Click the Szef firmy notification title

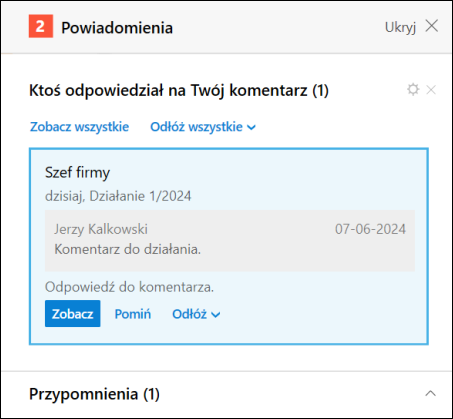pos(77,173)
